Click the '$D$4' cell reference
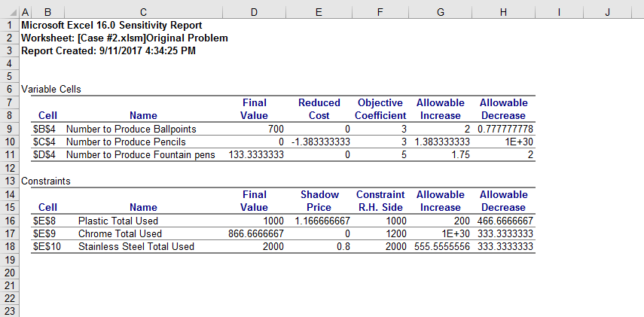This screenshot has height=317, width=644. [x=44, y=155]
